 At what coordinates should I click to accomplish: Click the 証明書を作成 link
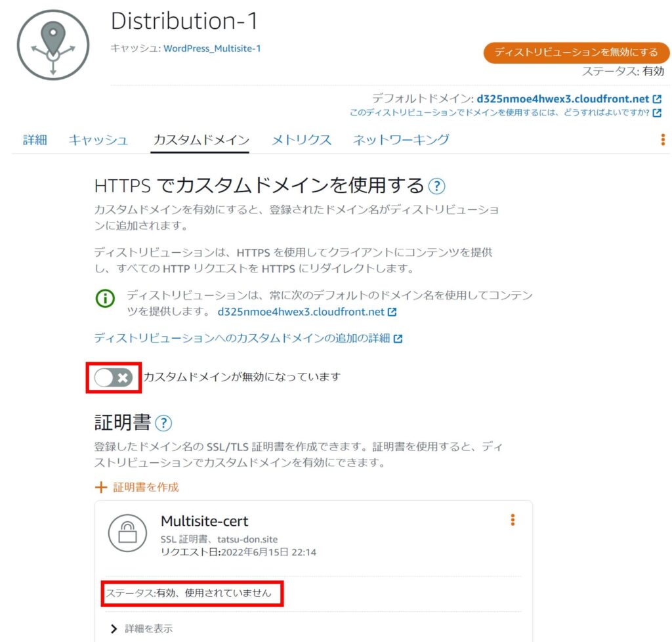tap(146, 487)
